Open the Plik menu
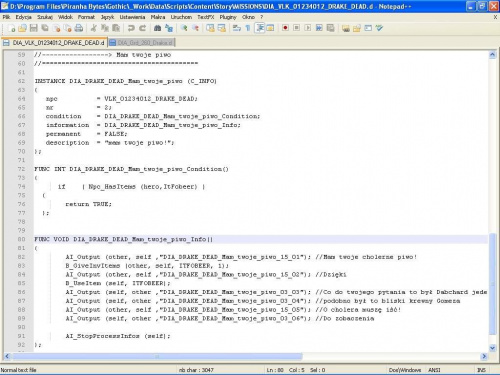 click(x=6, y=17)
